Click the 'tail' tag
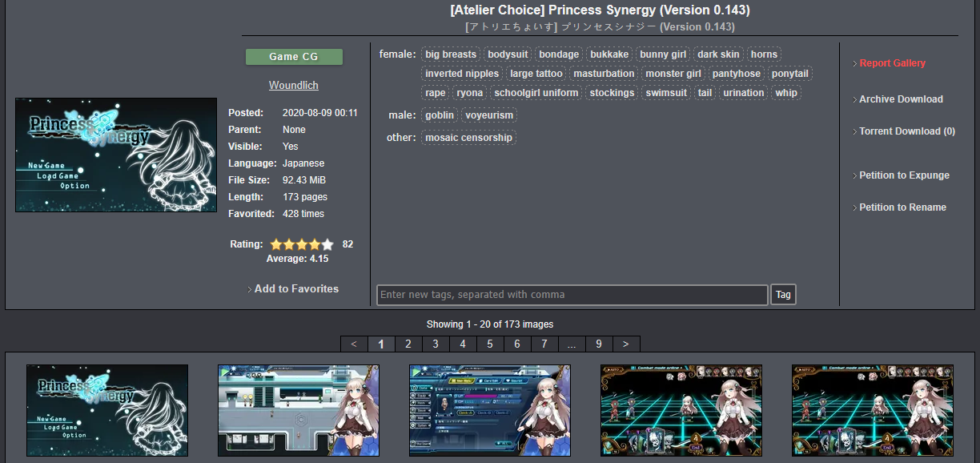This screenshot has width=980, height=463. pos(705,93)
